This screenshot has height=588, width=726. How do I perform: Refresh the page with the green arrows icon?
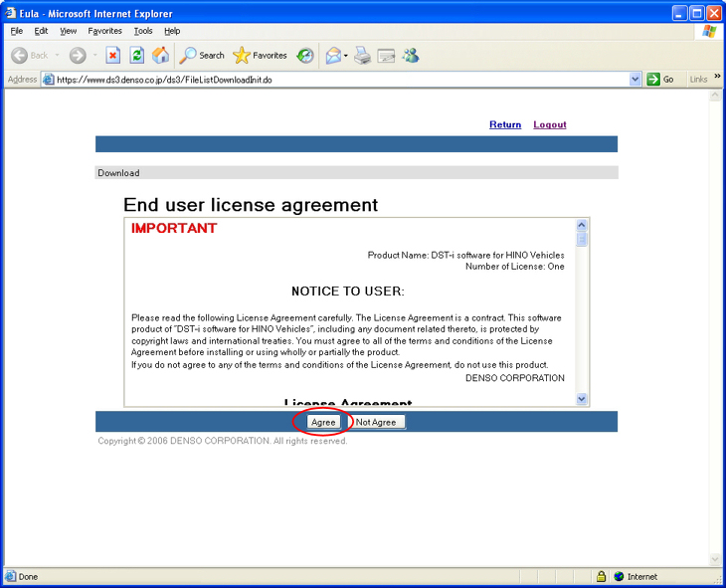tap(136, 56)
